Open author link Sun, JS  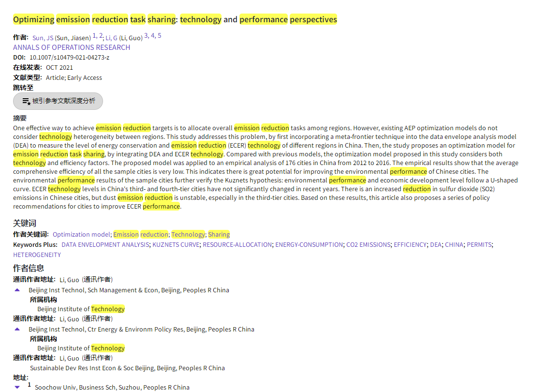click(43, 38)
